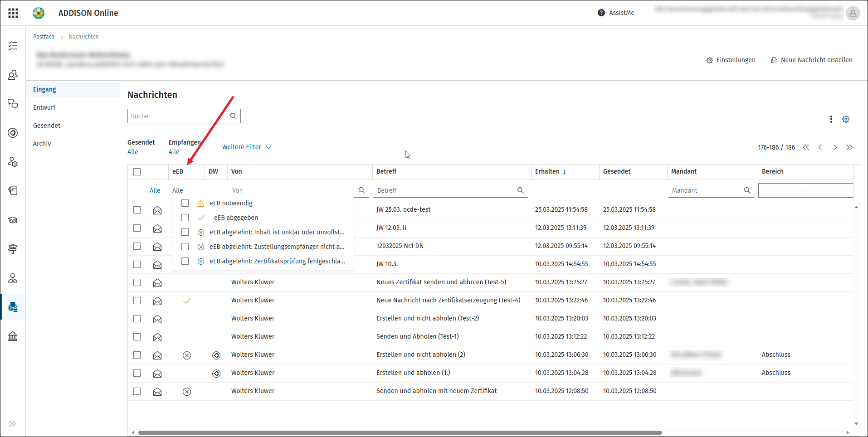Select checkbox for Senden und Abholen (Test-1)
Screen dimensions: 868x437
coord(137,337)
